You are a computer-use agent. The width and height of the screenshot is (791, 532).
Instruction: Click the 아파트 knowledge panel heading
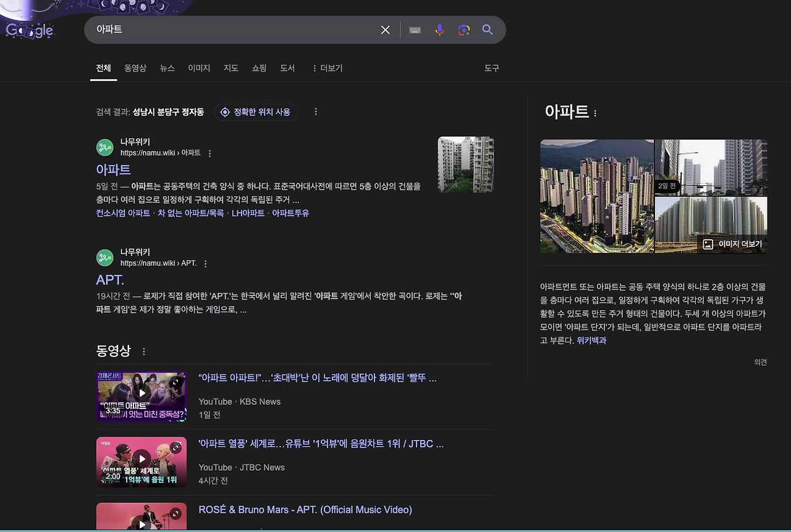click(567, 112)
